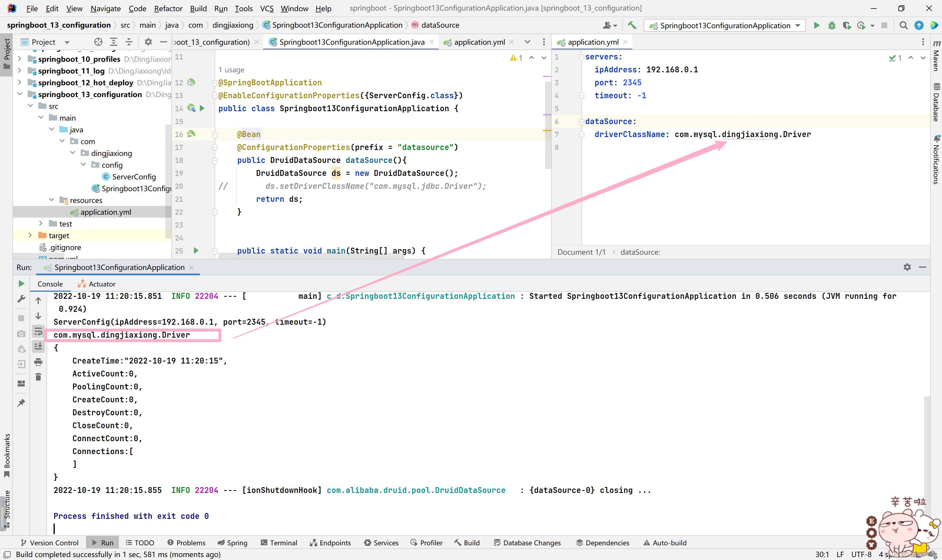Expand springboot_11_log module
Viewport: 942px width, 560px height.
tap(19, 71)
